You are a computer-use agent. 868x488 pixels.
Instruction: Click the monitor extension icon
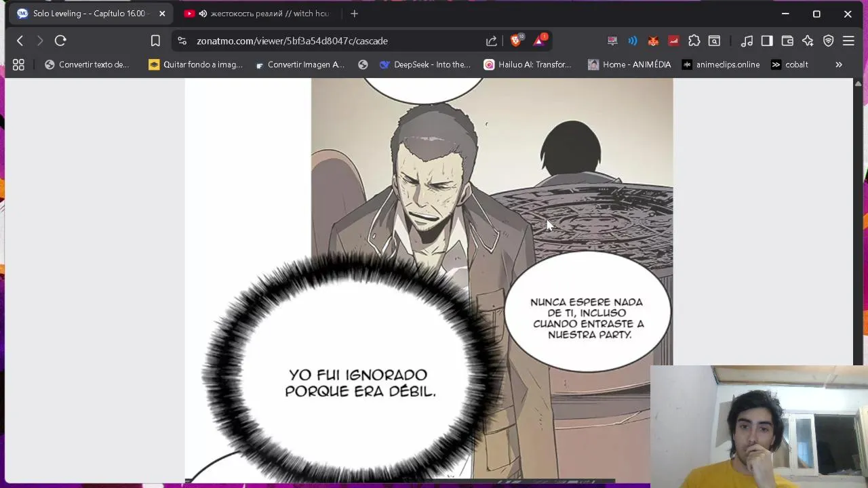pyautogui.click(x=612, y=41)
